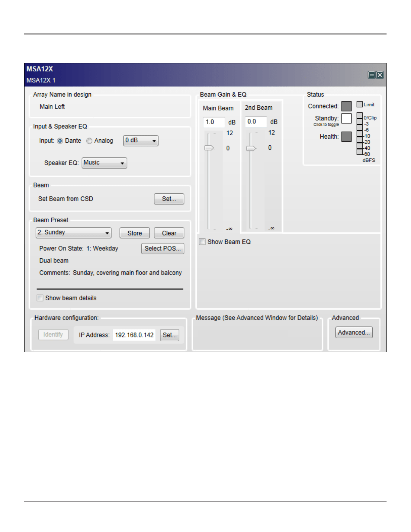Click the dBFS level meter
The width and height of the screenshot is (411, 532).
click(359, 134)
